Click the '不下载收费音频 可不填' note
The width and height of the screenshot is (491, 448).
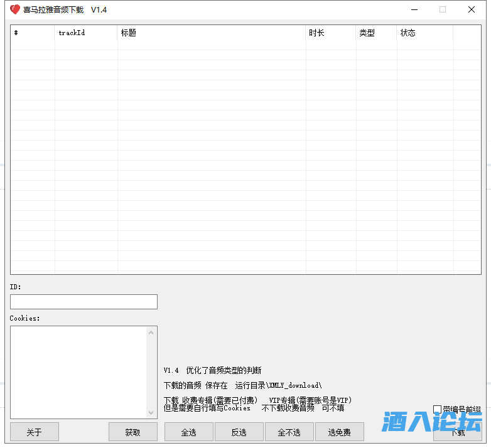pos(303,408)
